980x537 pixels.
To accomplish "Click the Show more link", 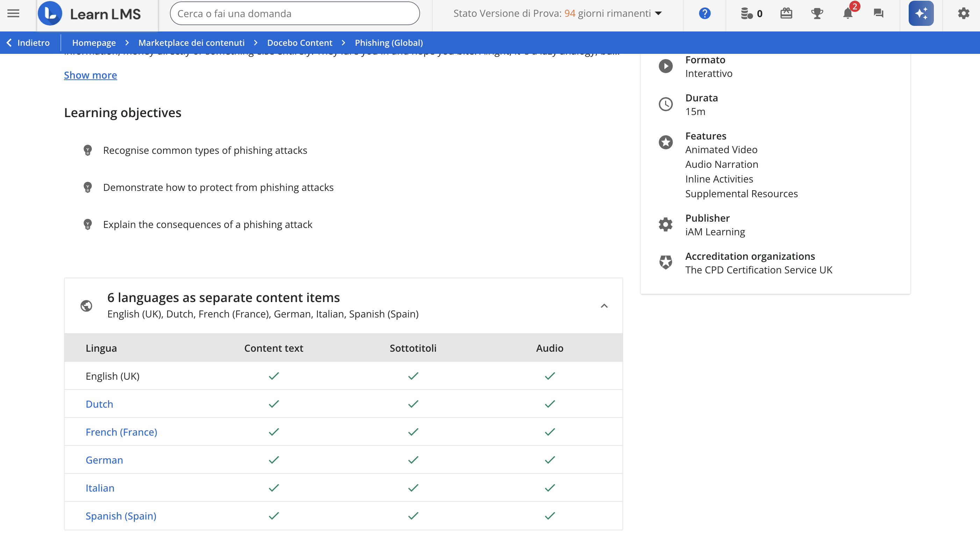I will tap(90, 76).
